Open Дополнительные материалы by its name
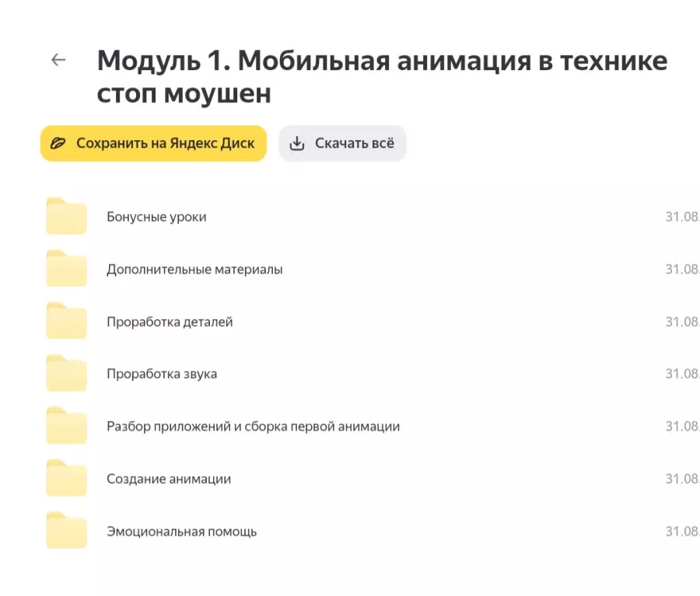This screenshot has height=596, width=700. tap(194, 269)
